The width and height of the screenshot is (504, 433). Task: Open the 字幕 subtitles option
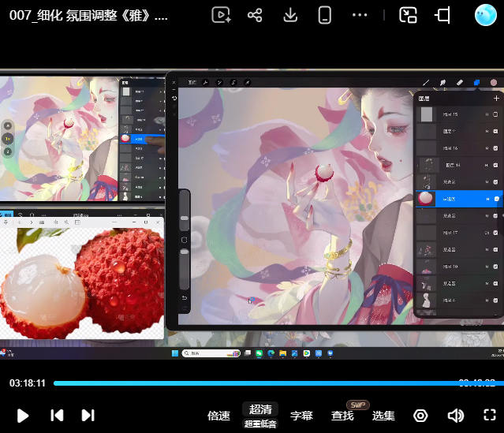[x=301, y=416]
